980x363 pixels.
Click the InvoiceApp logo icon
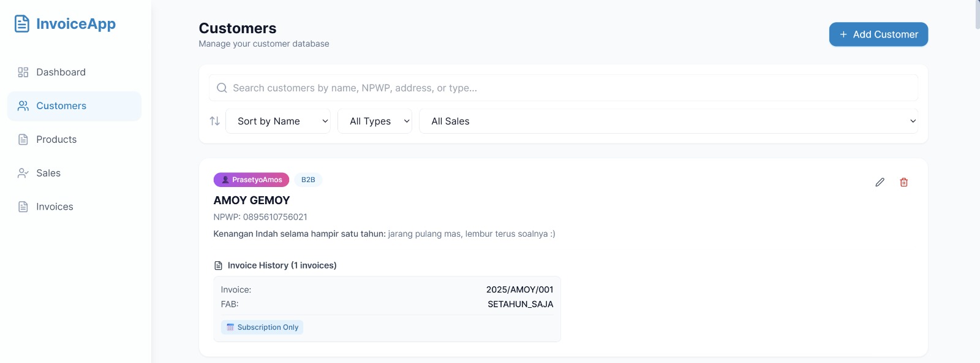(22, 24)
